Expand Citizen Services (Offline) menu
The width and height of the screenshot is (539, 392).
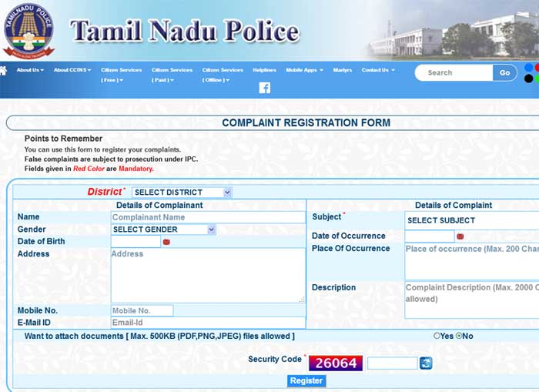click(223, 75)
